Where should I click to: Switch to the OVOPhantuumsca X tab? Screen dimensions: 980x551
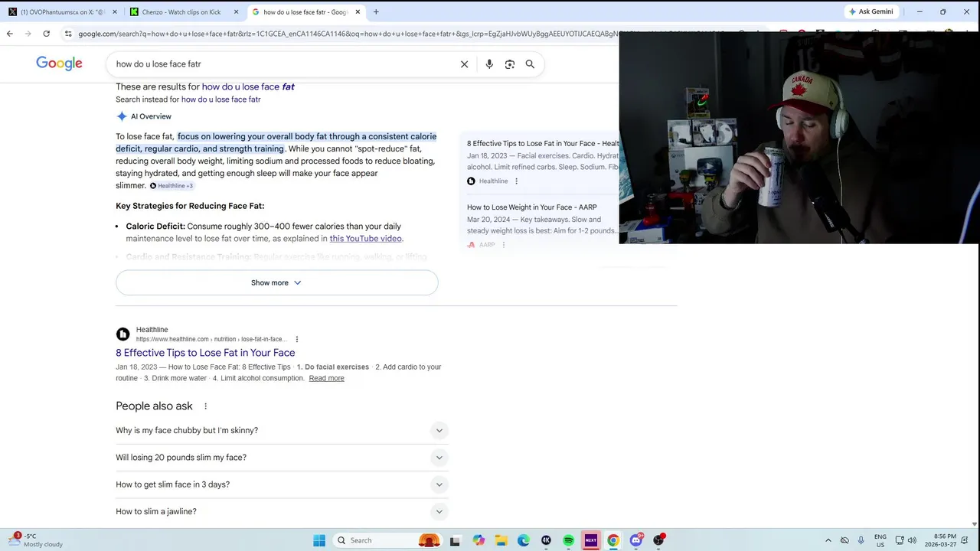(61, 12)
